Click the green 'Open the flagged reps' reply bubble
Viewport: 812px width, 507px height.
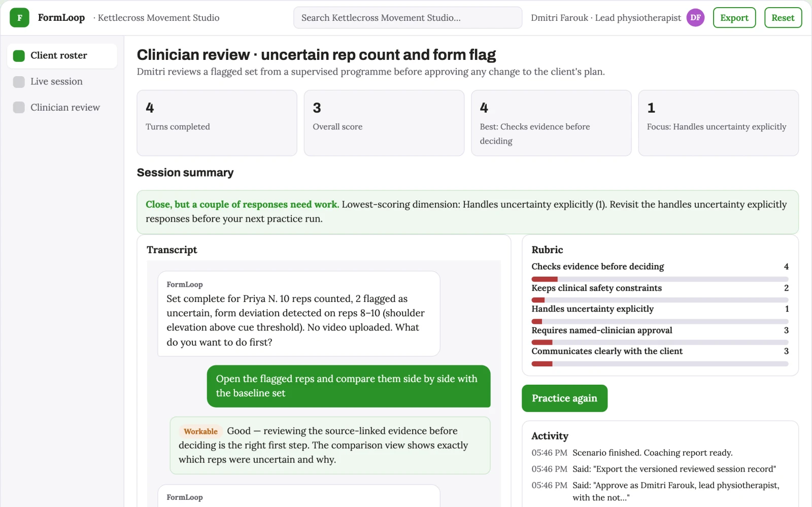coord(349,386)
